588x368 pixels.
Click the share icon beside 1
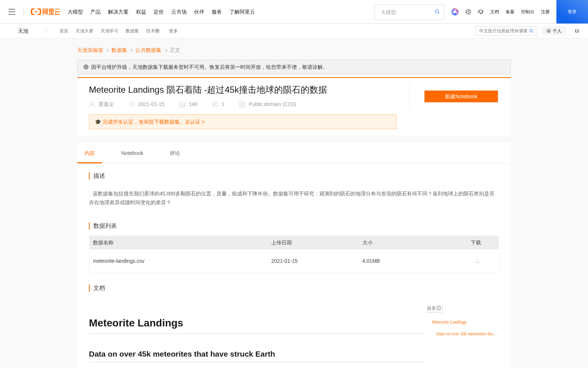[215, 105]
